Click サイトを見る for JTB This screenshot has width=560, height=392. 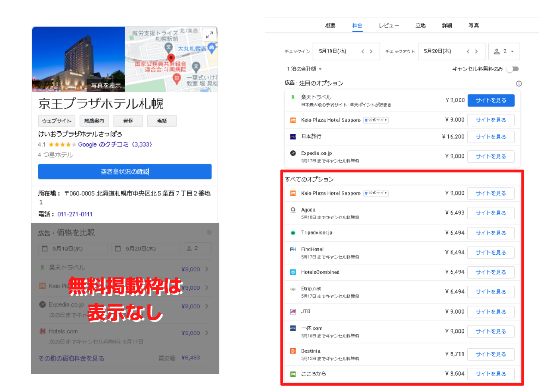point(491,312)
